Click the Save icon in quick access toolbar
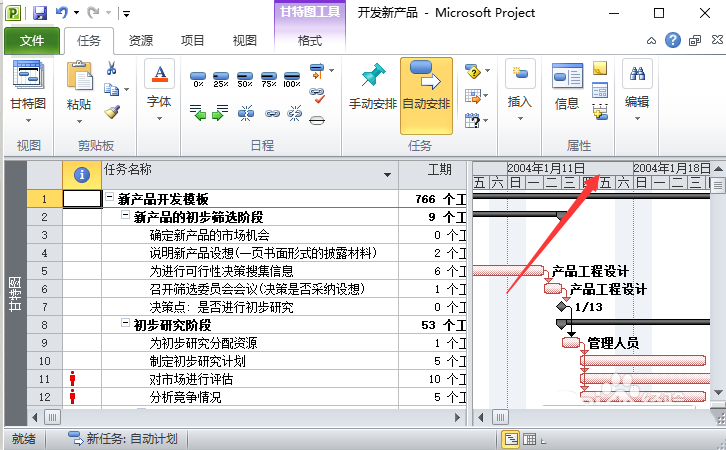This screenshot has height=450, width=726. coord(40,12)
